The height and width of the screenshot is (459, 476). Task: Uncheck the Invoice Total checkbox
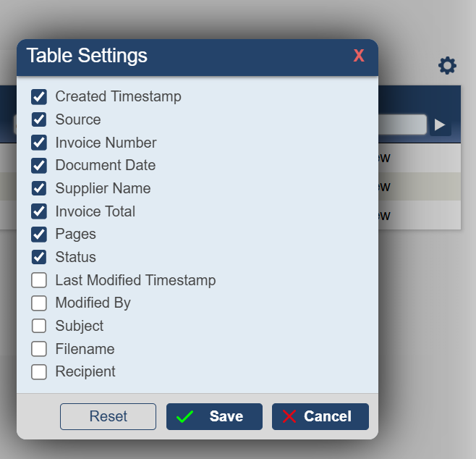[x=39, y=211]
